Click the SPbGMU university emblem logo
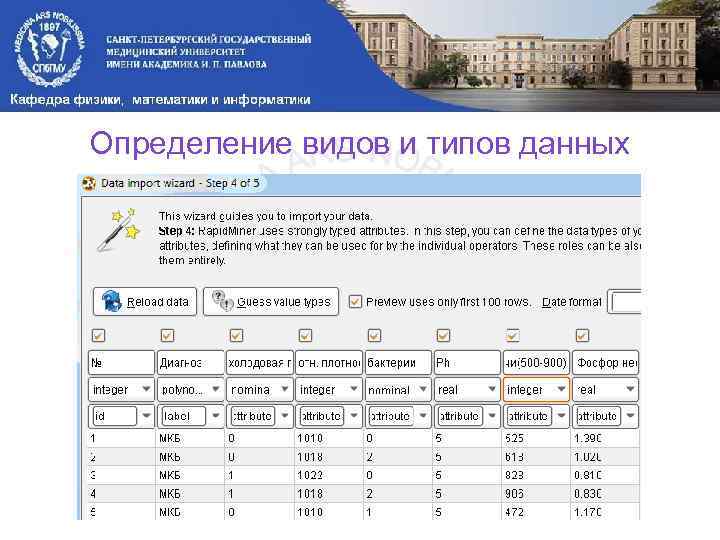This screenshot has width=720, height=540. click(50, 49)
